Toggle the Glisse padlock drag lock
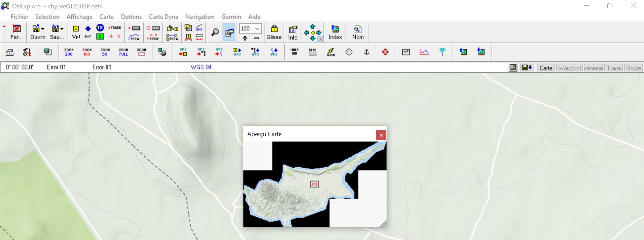This screenshot has height=240, width=644. click(x=274, y=32)
